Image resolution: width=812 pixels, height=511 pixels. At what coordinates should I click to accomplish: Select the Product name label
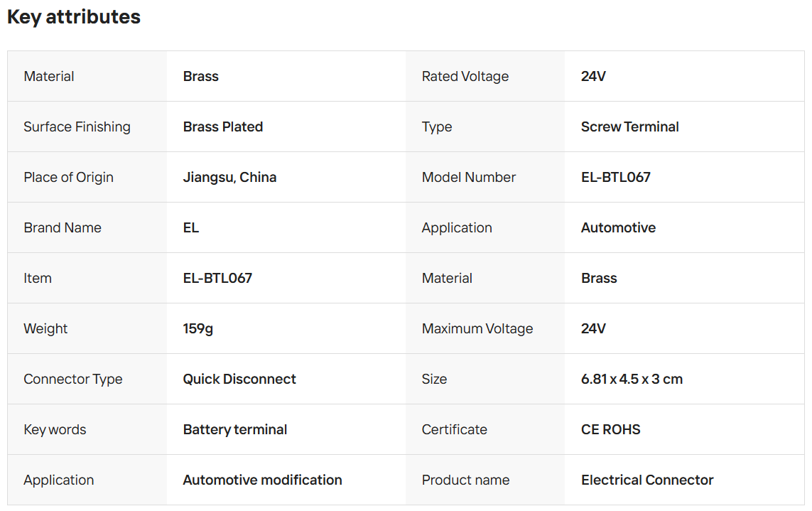[465, 480]
